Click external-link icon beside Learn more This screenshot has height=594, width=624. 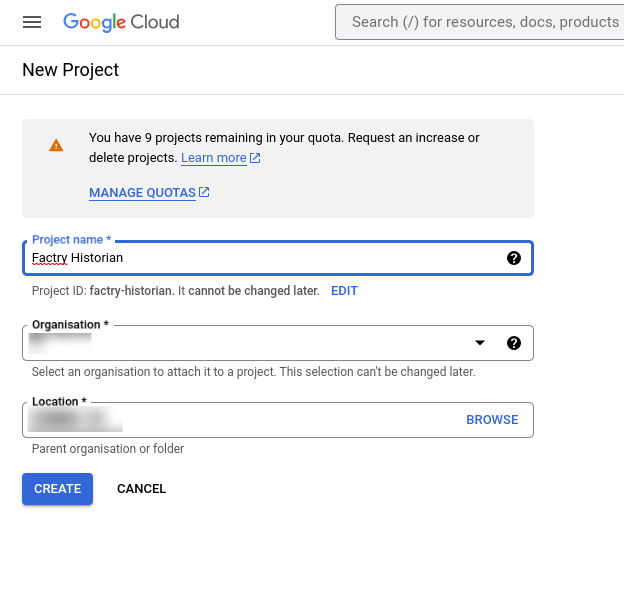(255, 158)
